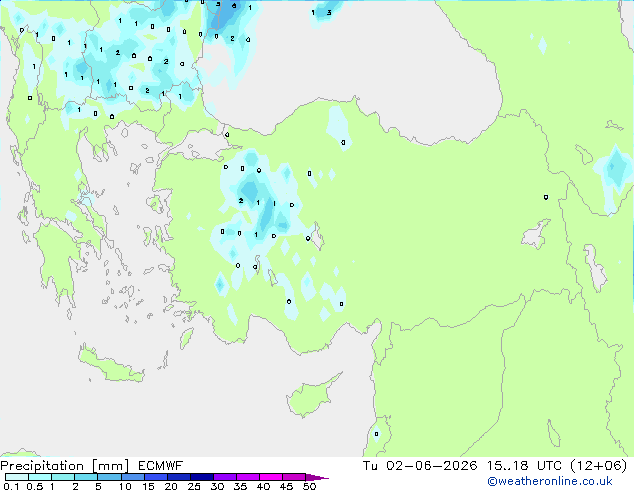Viewport: 634px width, 490px height.
Task: Pick the 20–25 mm legend swatch
Action: [178, 477]
